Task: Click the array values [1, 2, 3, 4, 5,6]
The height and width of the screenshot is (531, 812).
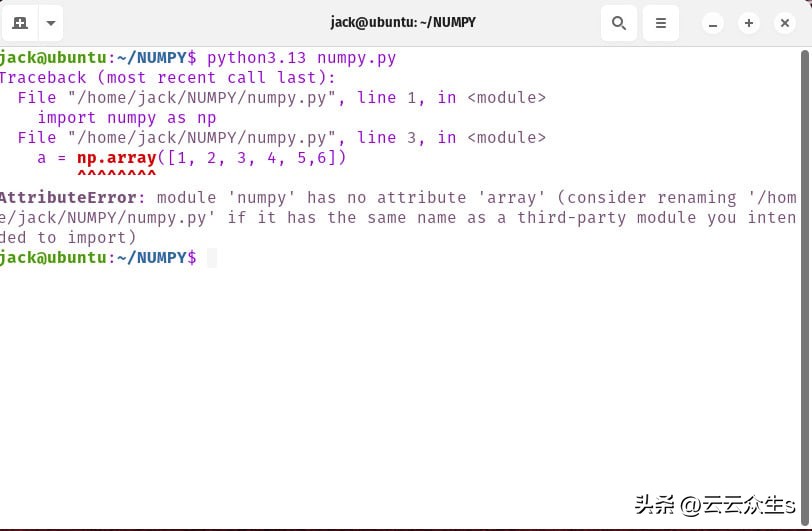Action: click(252, 158)
